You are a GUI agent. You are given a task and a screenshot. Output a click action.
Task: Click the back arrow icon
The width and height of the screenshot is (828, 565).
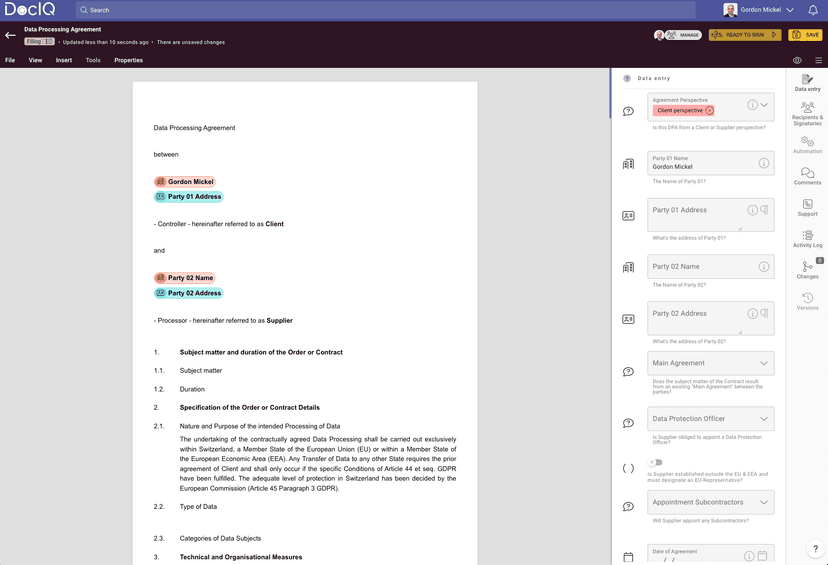(x=10, y=35)
